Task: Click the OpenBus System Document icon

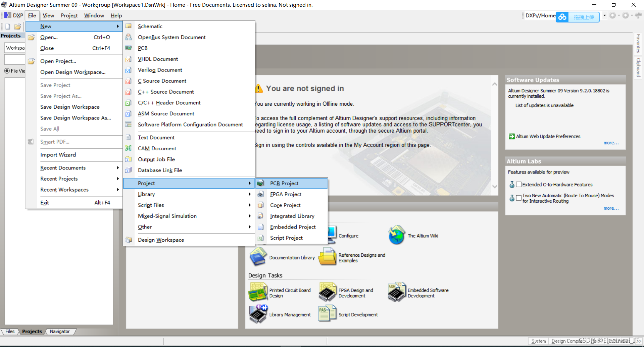Action: click(129, 37)
